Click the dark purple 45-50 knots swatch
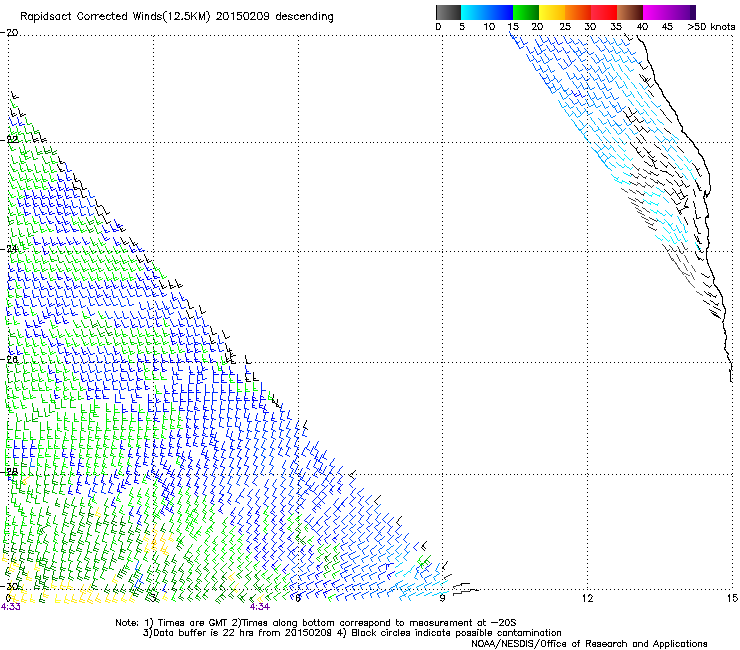Viewport: 740px width, 650px height. (682, 12)
